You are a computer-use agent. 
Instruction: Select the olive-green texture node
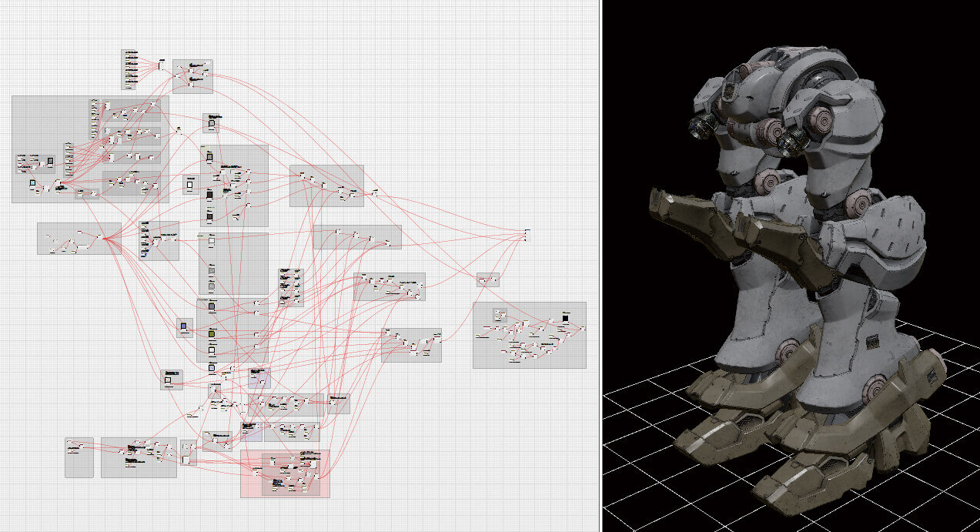tap(213, 334)
